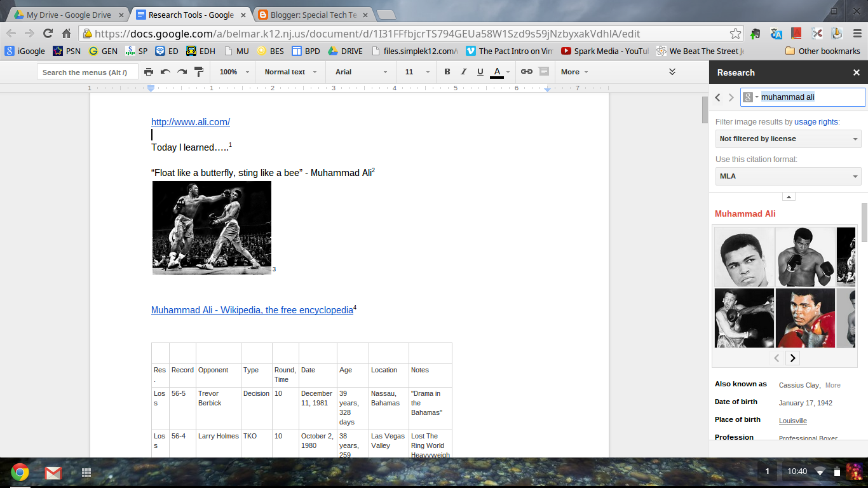This screenshot has height=488, width=868.
Task: Open the apps launcher grid on shelf
Action: coord(86,473)
